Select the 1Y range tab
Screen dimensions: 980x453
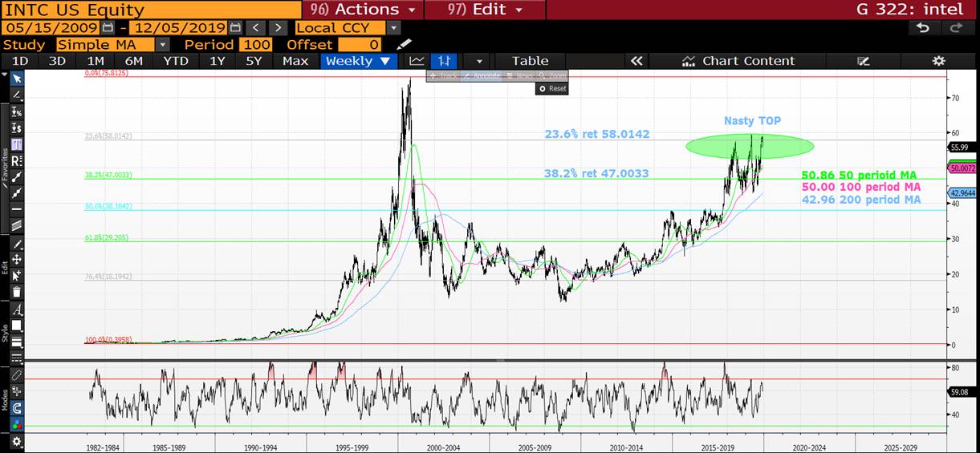[218, 61]
